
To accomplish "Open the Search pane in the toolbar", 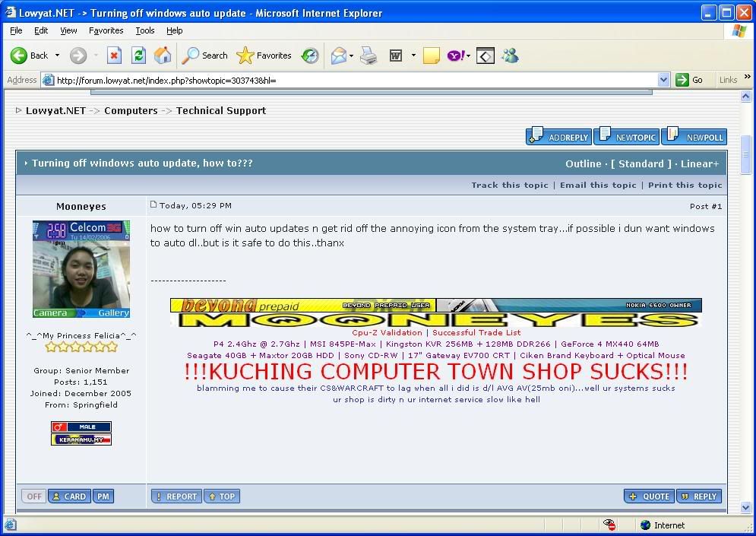I will (205, 56).
